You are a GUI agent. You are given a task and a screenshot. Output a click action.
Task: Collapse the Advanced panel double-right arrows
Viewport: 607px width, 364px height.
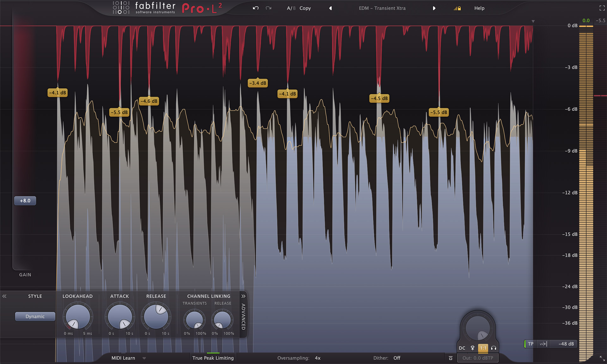(x=243, y=296)
